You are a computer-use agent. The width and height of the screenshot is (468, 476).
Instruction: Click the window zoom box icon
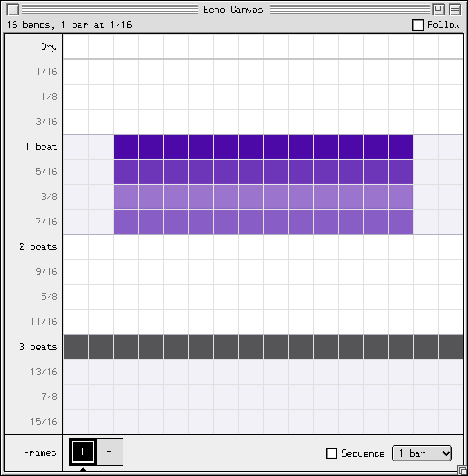pos(438,9)
